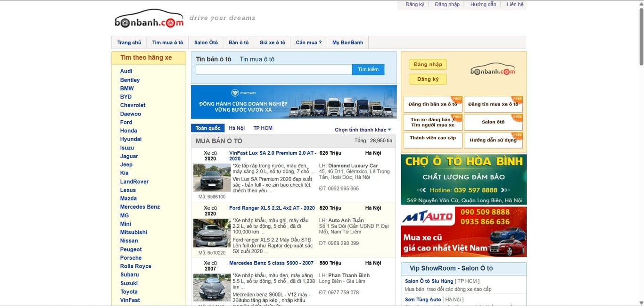This screenshot has width=644, height=306.
Task: Click Tìm xe đăng bán button
Action: (433, 122)
